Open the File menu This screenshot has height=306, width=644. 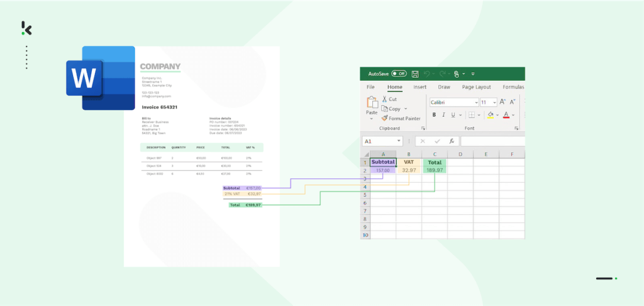[x=370, y=87]
